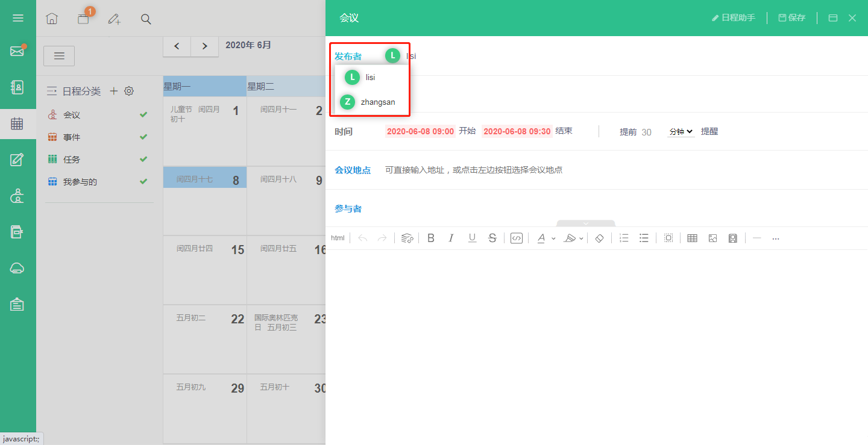868x445 pixels.
Task: Insert a table in the editor
Action: click(693, 238)
